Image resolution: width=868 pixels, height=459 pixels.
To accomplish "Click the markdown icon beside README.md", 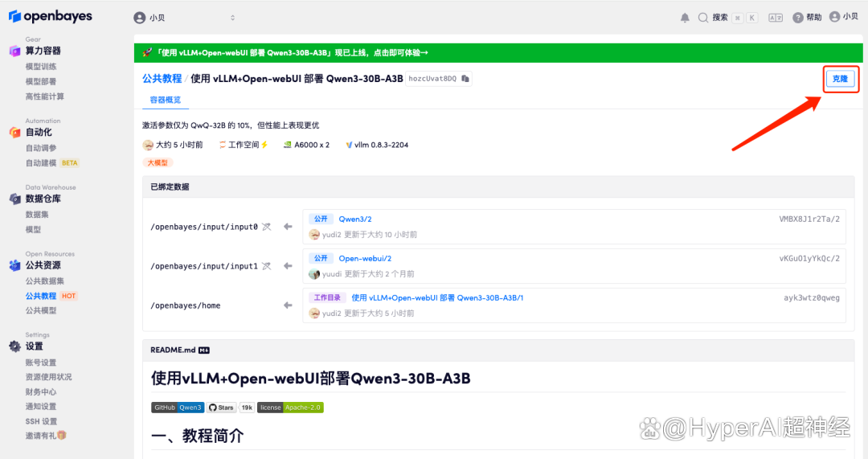I will click(203, 350).
